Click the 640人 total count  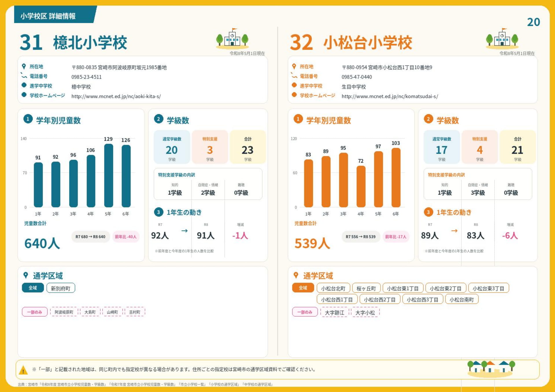point(42,243)
